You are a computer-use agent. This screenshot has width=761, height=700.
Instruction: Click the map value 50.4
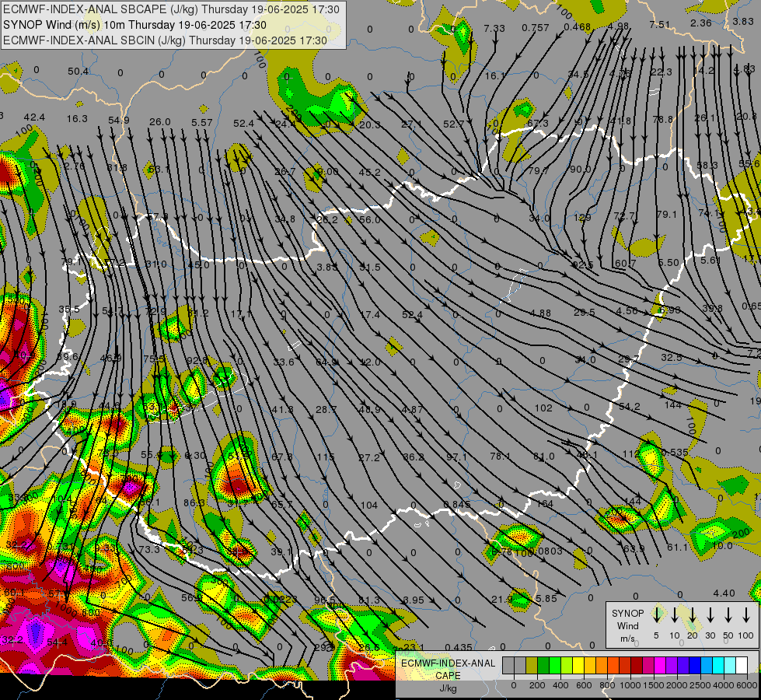79,72
